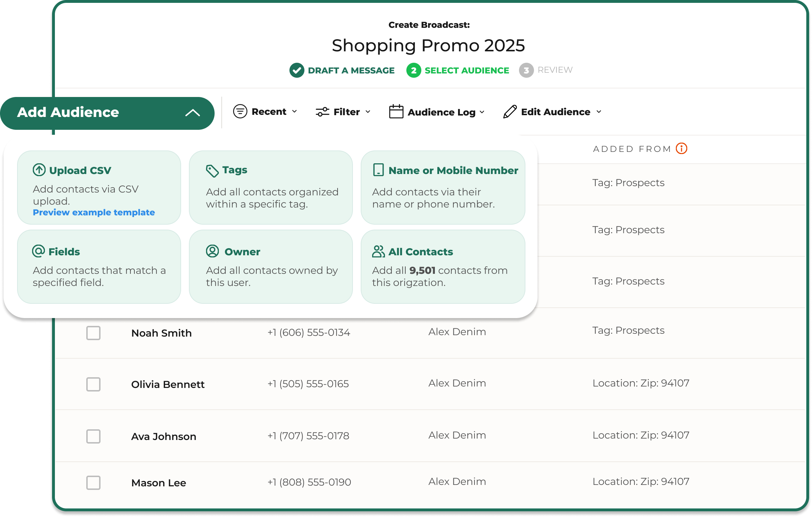Click phone number +1 (707) 555-0178

[308, 436]
